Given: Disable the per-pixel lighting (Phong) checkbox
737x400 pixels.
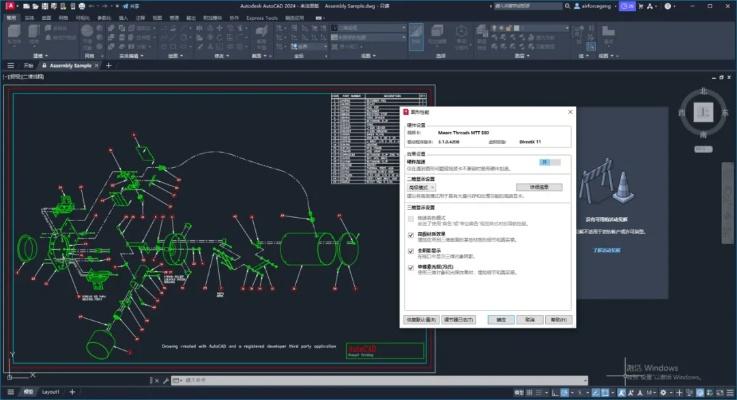Looking at the screenshot, I should coord(411,268).
